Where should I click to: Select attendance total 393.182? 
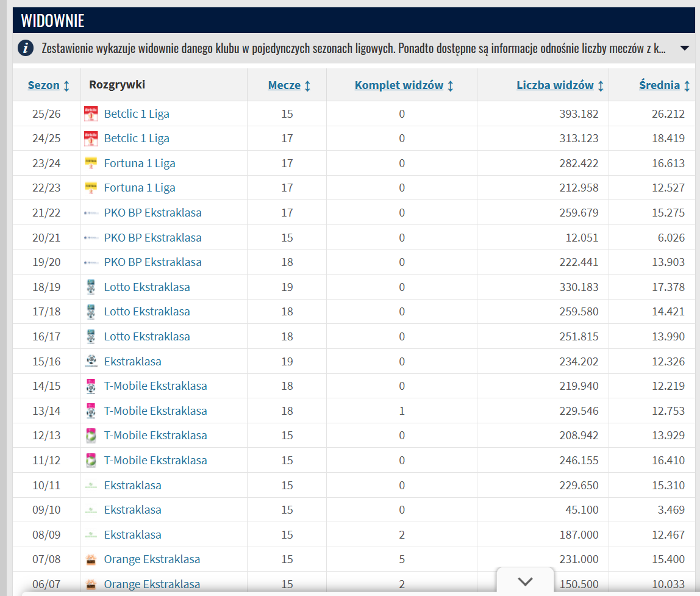(x=579, y=114)
